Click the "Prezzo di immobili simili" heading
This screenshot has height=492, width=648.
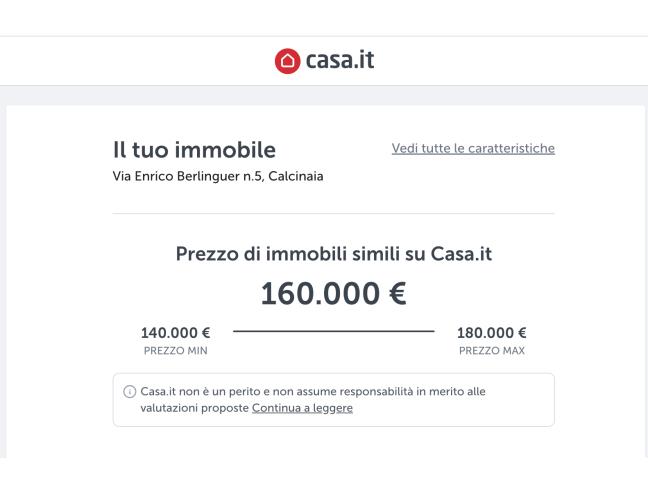(x=333, y=254)
